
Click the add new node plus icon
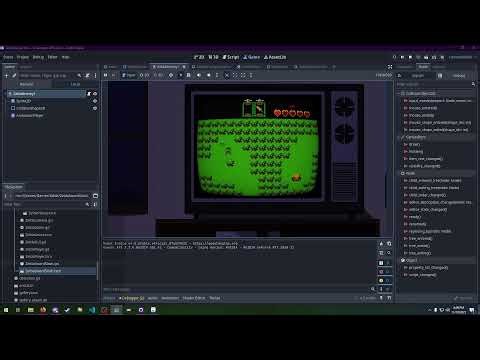(6, 76)
